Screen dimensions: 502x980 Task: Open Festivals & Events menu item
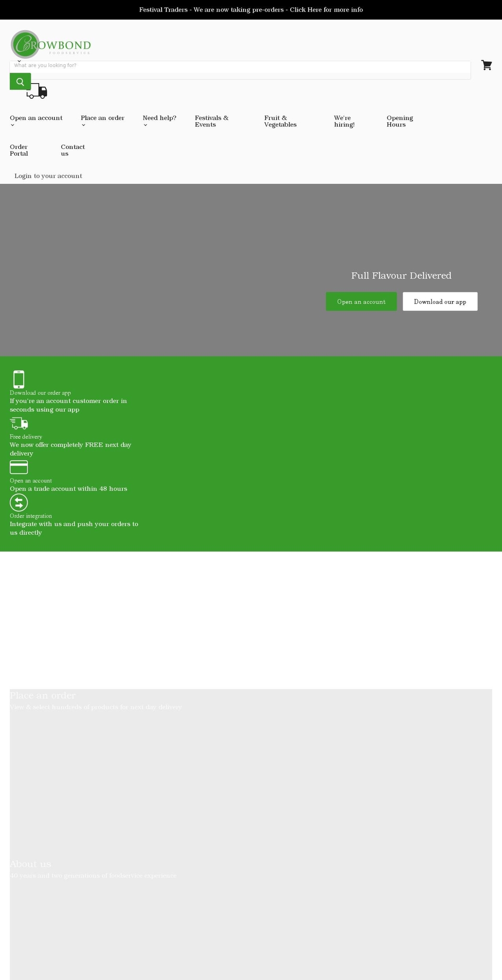pos(212,121)
